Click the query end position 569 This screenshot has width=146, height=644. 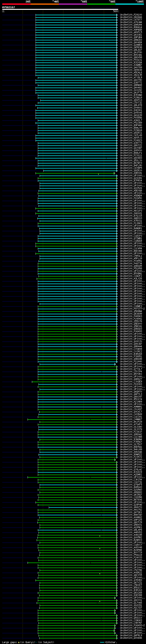pyautogui.click(x=115, y=11)
